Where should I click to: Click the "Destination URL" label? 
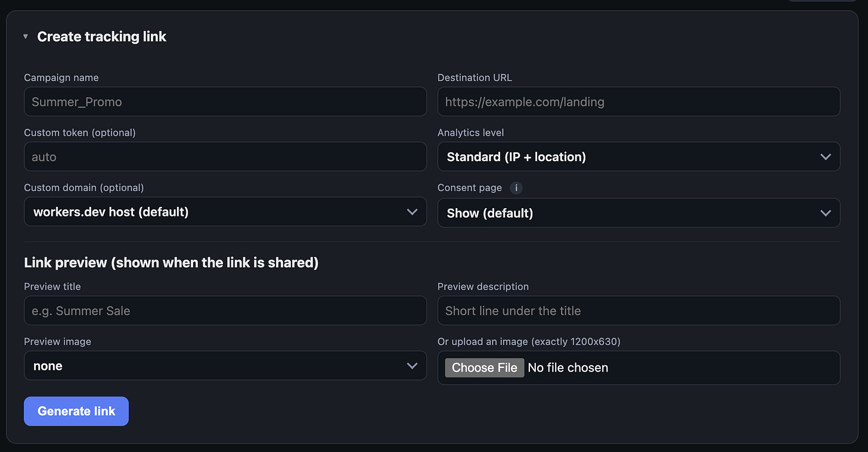[x=475, y=78]
